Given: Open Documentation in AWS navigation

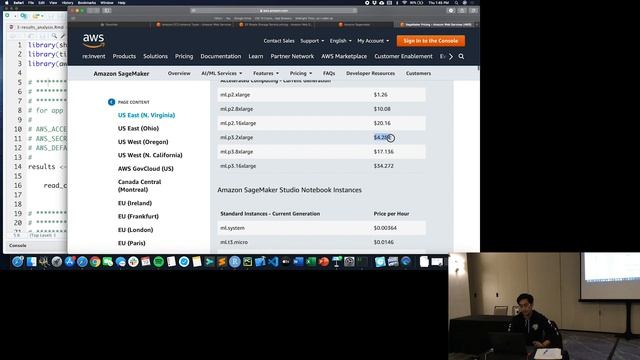Looking at the screenshot, I should [x=221, y=56].
